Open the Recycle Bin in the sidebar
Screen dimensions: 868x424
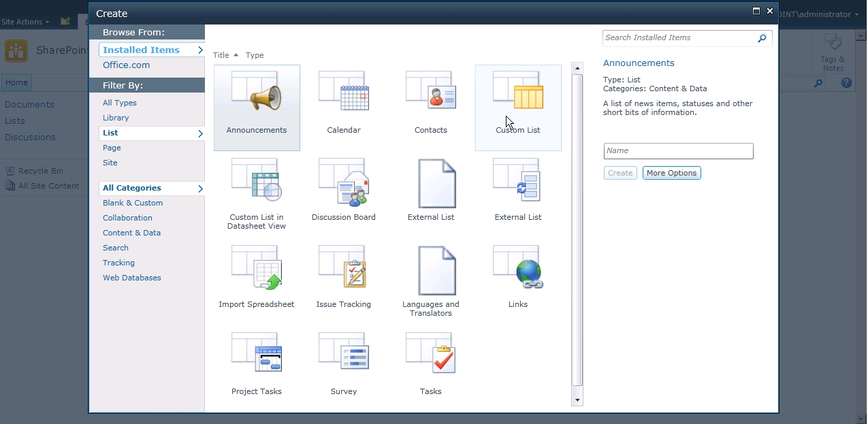(41, 171)
